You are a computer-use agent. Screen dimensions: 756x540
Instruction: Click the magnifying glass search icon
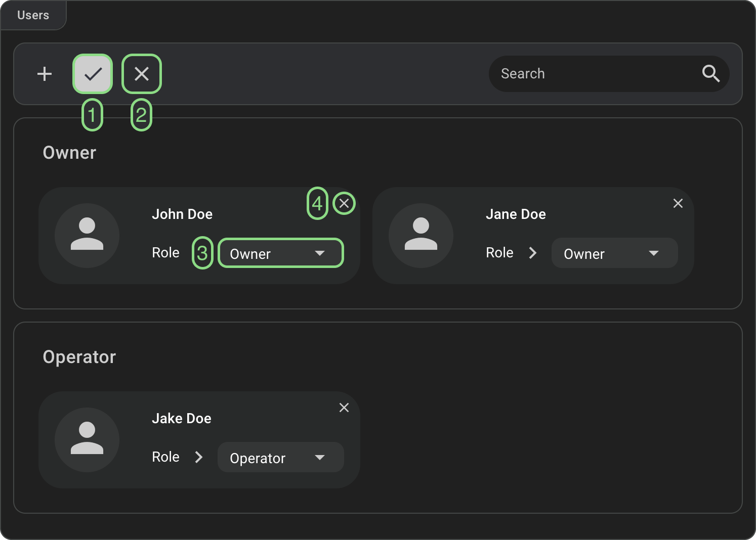(710, 74)
